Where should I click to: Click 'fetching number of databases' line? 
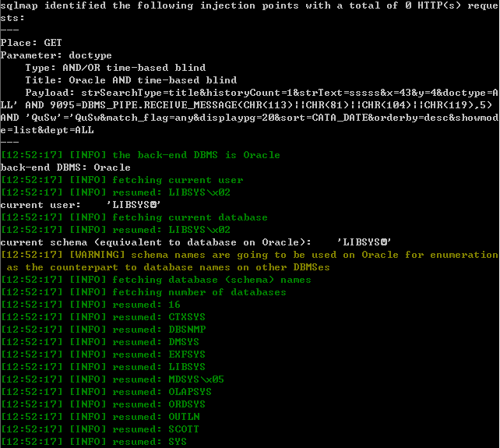pos(144,292)
